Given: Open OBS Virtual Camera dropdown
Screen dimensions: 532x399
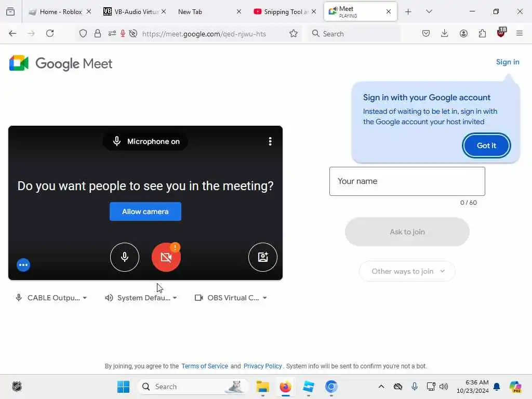Looking at the screenshot, I should (231, 298).
